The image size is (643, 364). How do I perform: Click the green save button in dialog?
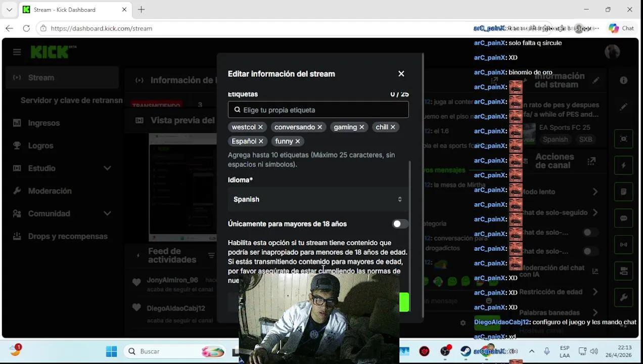(x=404, y=302)
